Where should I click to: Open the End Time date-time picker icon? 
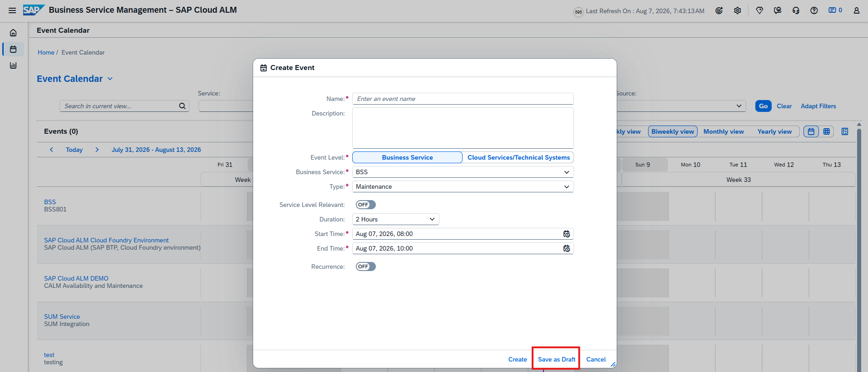pos(567,248)
